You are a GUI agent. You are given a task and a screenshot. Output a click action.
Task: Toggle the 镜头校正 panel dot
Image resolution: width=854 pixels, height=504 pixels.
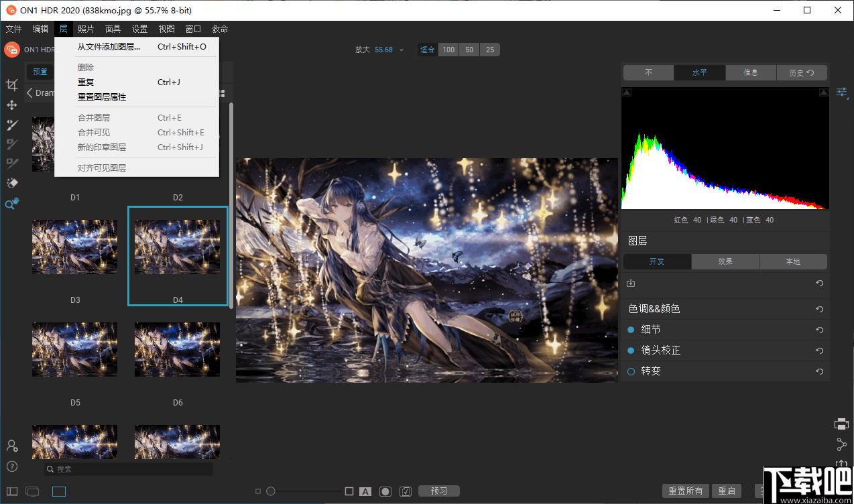pos(631,351)
